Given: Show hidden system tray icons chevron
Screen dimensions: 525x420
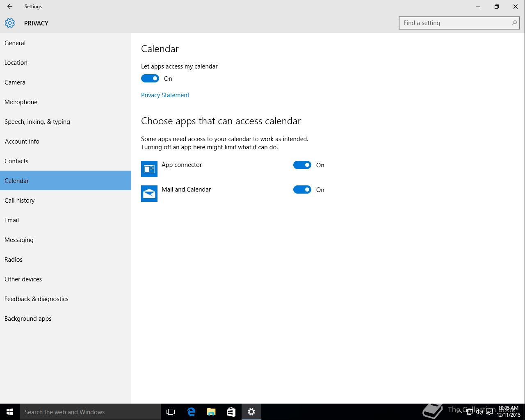Looking at the screenshot, I should (x=459, y=412).
